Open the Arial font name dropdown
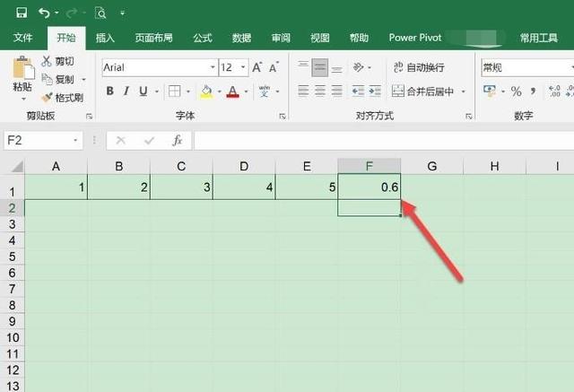This screenshot has height=392, width=574. [x=213, y=67]
